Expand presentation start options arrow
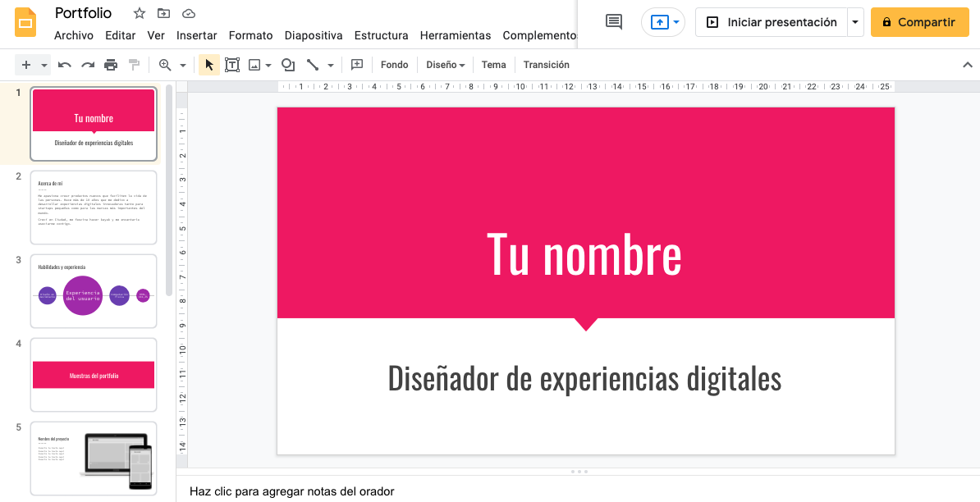Image resolution: width=980 pixels, height=502 pixels. tap(855, 22)
